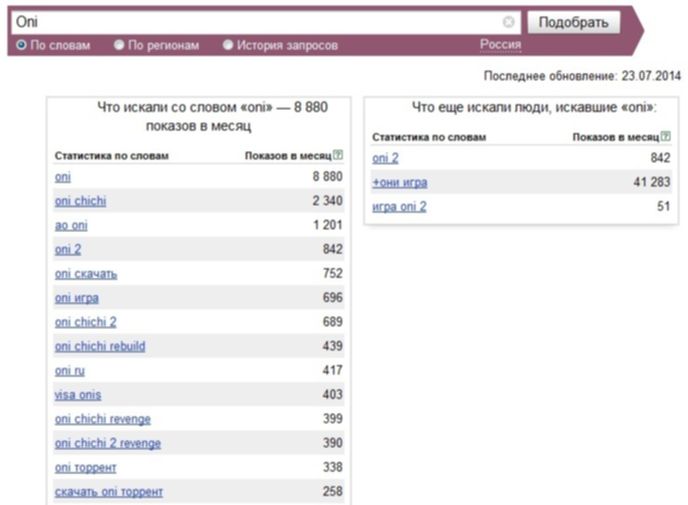Click the value '41 283' for +они игра
The width and height of the screenshot is (688, 505).
(652, 182)
